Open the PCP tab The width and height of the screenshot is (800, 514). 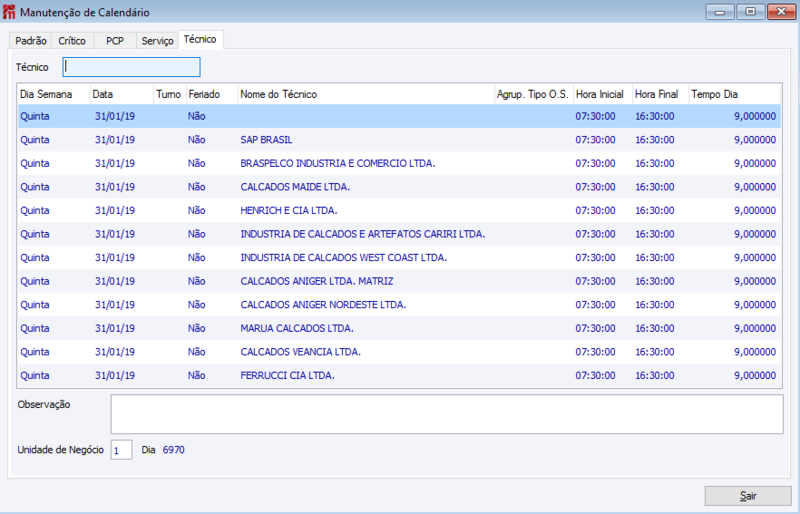tap(115, 41)
